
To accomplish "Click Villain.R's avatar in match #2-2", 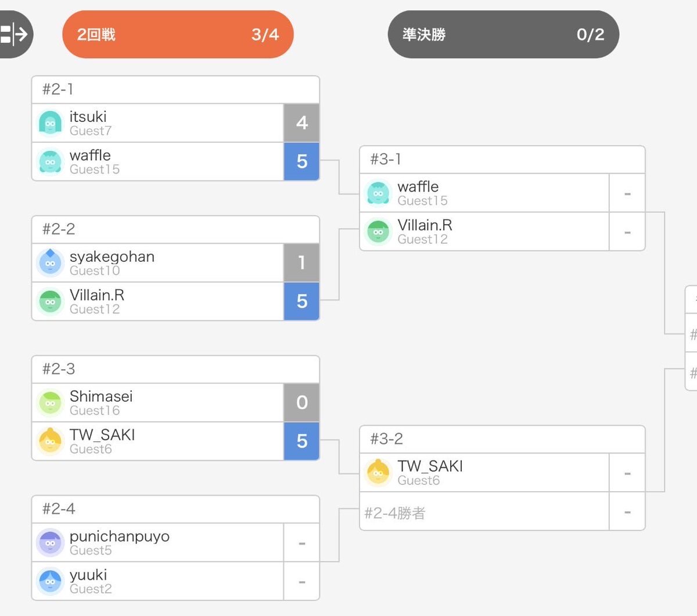I will [50, 301].
